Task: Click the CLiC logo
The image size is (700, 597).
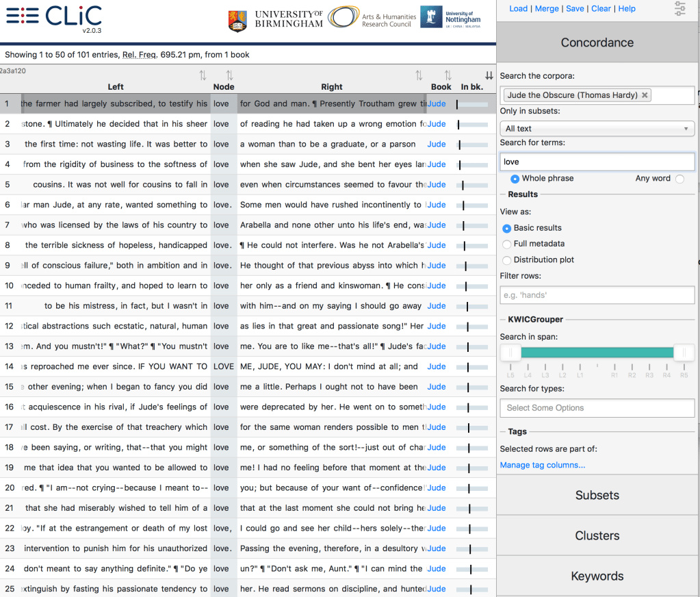Action: click(54, 17)
